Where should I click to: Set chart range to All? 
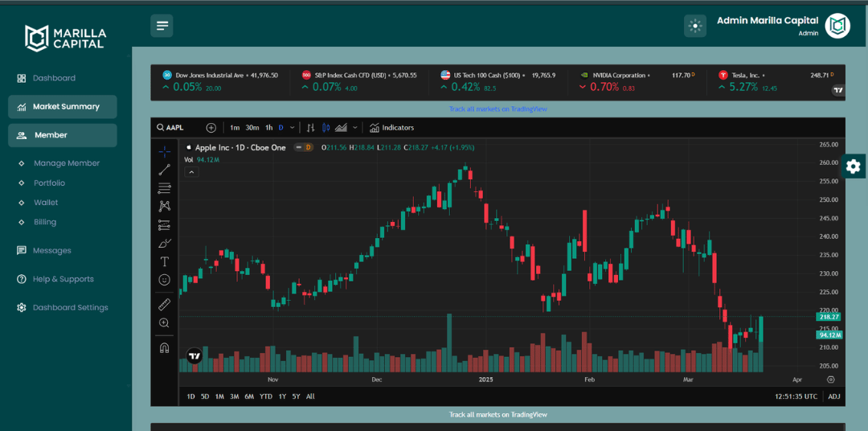pyautogui.click(x=310, y=396)
